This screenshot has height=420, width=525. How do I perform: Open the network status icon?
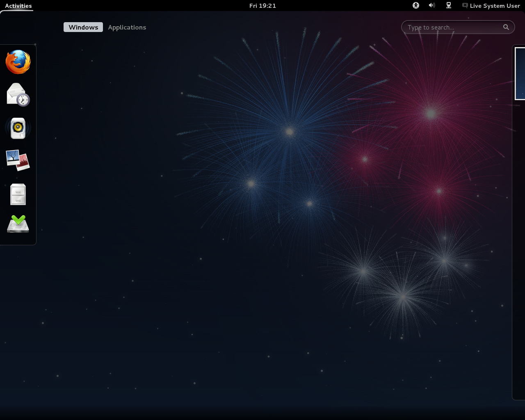[x=448, y=5]
